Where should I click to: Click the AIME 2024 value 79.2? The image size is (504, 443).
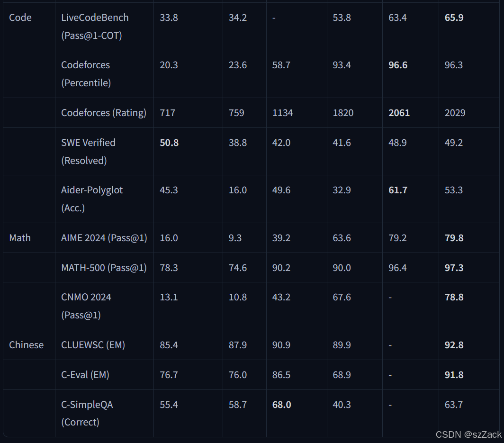[397, 237]
